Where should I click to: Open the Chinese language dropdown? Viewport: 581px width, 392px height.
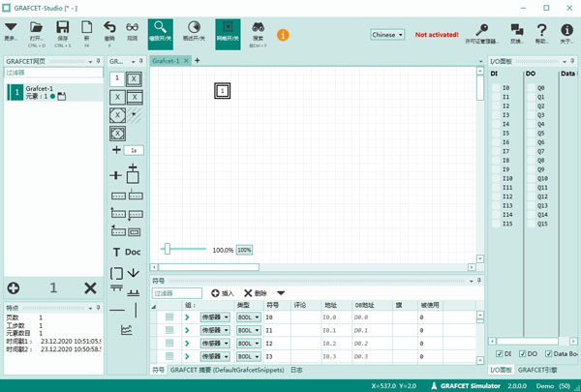387,34
